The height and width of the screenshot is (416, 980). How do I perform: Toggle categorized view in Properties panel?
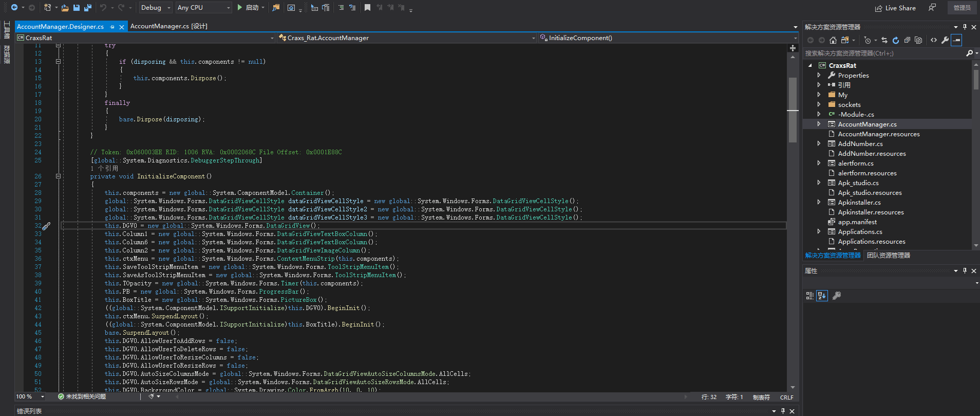pos(810,296)
